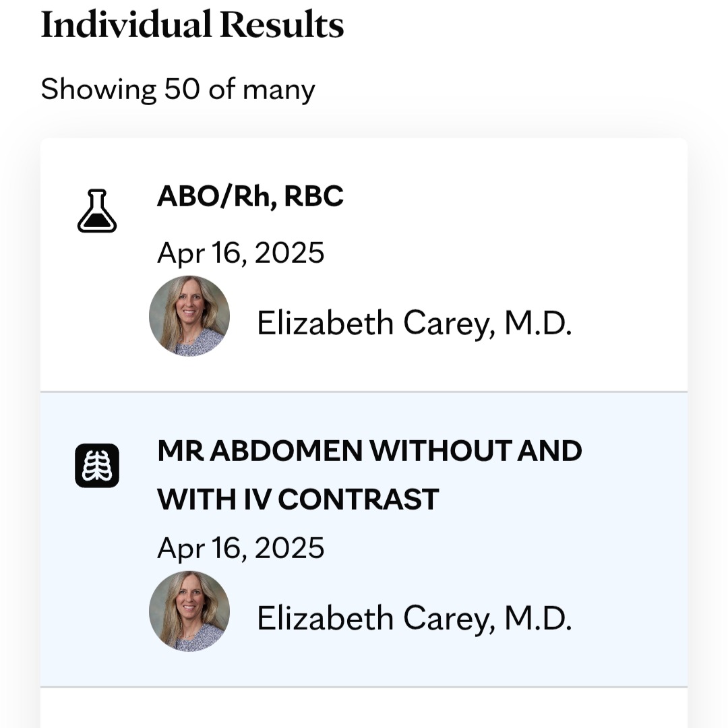Click Elizabeth Carey's photo in ABO/Rh result
The image size is (728, 728).
[x=189, y=316]
